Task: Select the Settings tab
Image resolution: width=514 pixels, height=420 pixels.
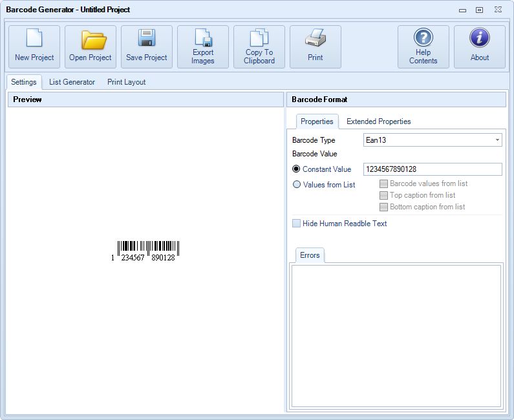Action: tap(24, 82)
